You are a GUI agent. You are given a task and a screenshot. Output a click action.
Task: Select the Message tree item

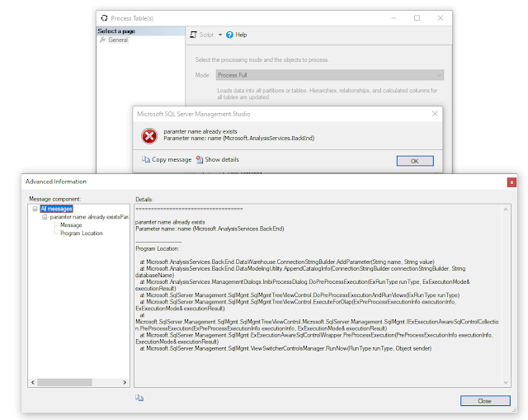coord(71,225)
